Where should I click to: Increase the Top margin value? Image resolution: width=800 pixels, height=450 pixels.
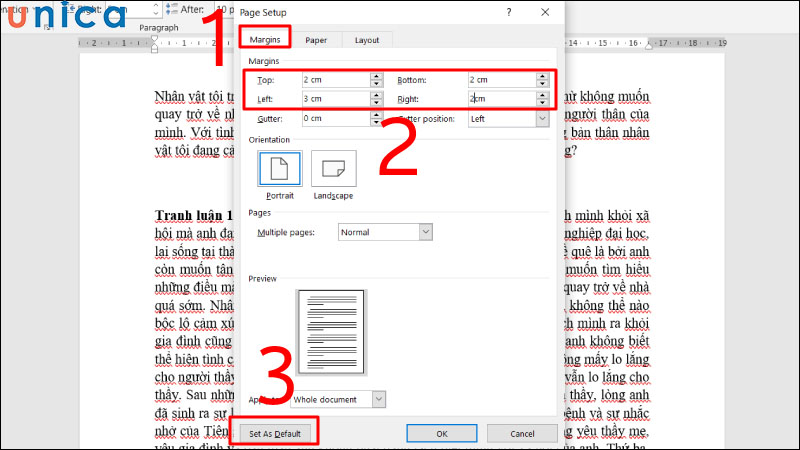click(377, 76)
